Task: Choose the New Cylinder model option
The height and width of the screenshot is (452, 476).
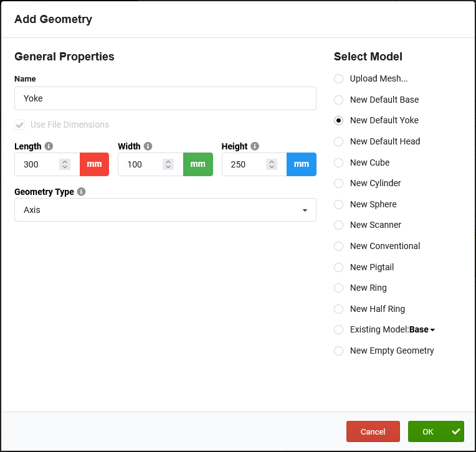Action: click(338, 183)
